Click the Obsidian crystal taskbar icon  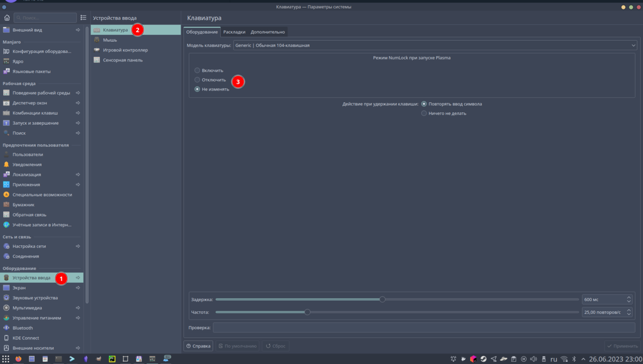pyautogui.click(x=86, y=359)
